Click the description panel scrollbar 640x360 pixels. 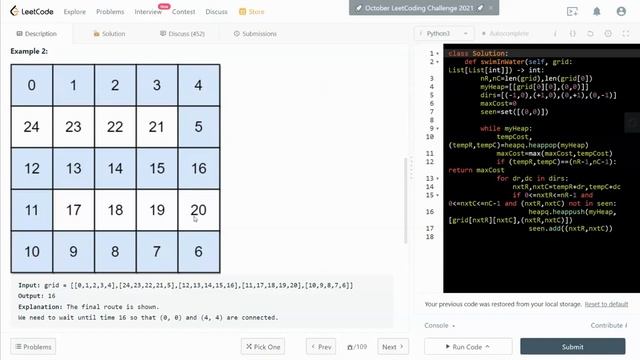406,200
